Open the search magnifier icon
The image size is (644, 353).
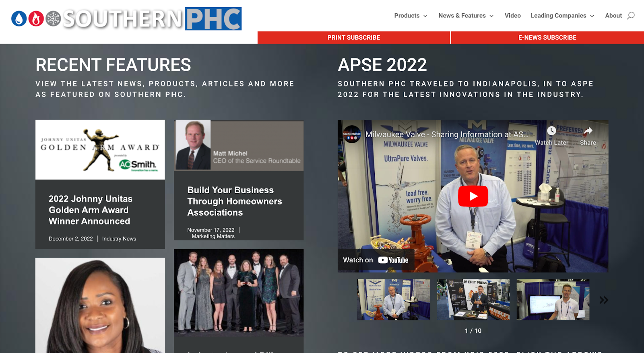(631, 16)
